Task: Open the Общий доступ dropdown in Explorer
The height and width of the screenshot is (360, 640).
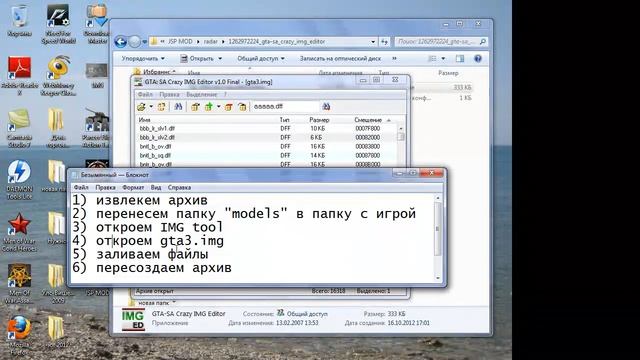Action: click(x=261, y=59)
